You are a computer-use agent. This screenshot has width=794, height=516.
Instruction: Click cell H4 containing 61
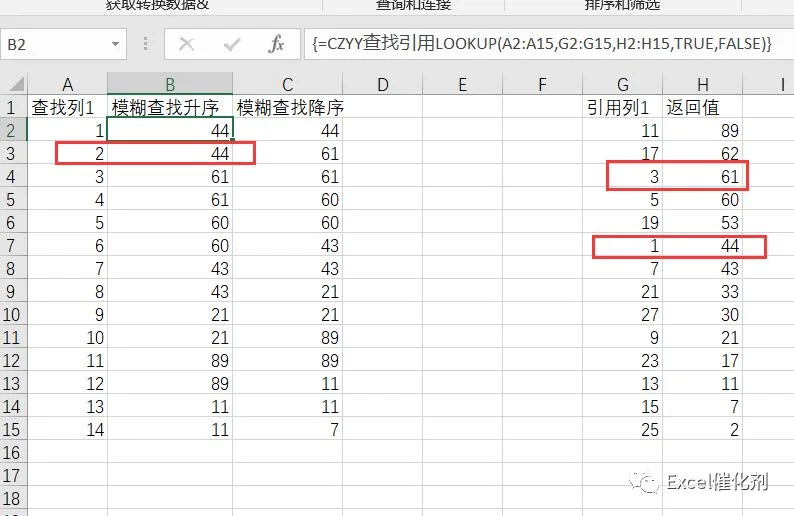coord(702,176)
